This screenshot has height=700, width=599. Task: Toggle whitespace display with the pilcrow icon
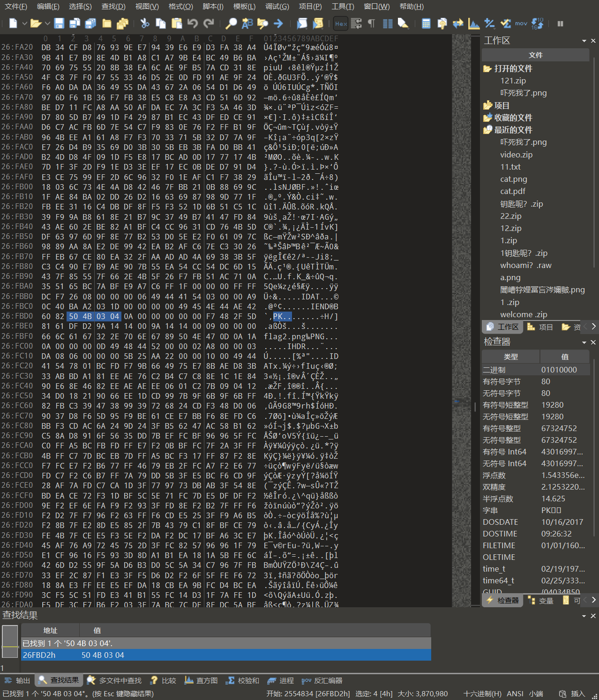372,23
